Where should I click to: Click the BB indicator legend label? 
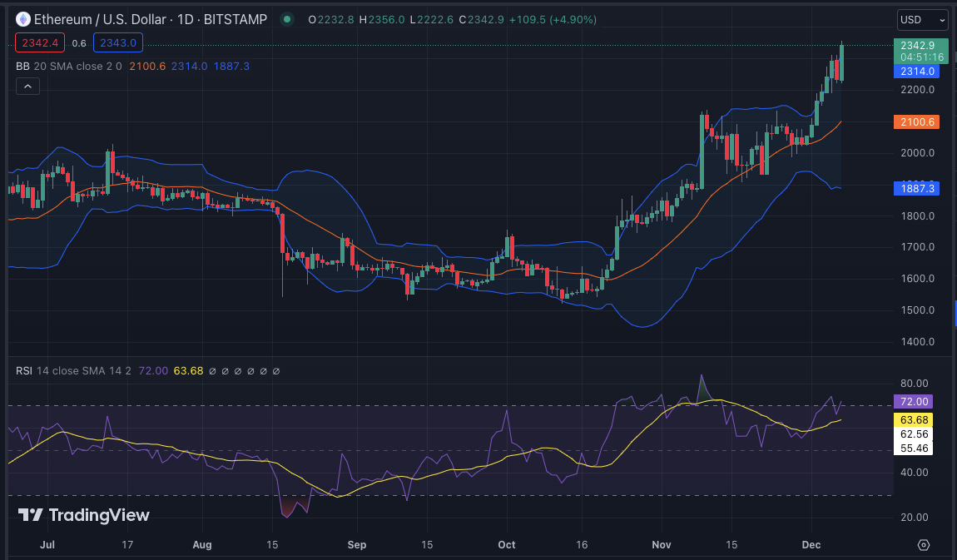[x=22, y=66]
